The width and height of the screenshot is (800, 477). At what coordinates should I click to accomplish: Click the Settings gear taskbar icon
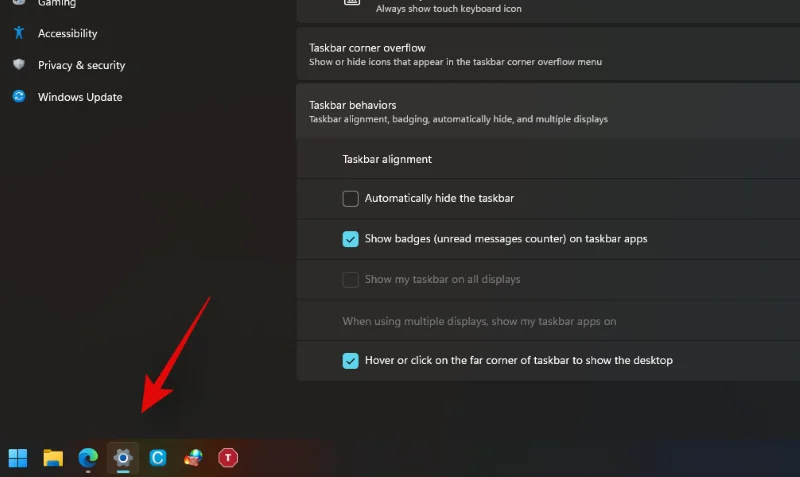(123, 458)
